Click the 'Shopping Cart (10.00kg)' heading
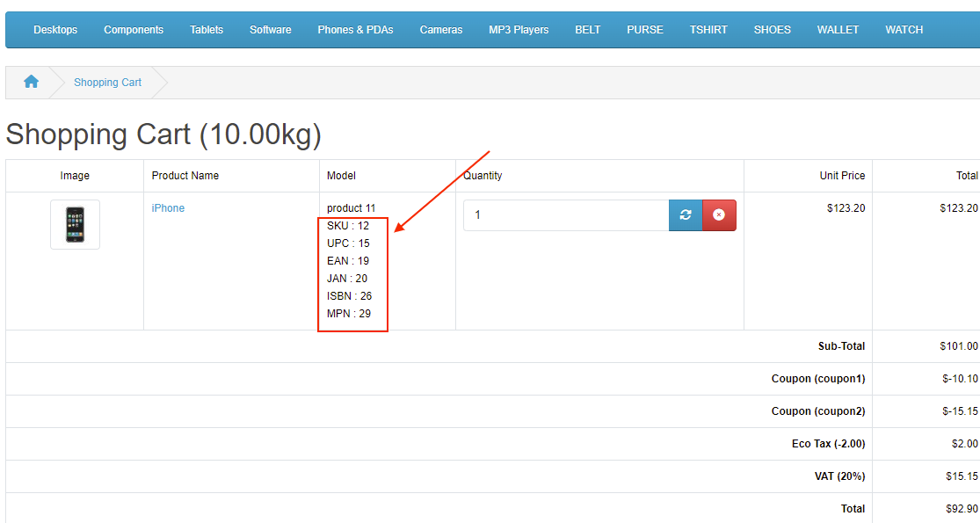Image resolution: width=980 pixels, height=523 pixels. [x=163, y=134]
